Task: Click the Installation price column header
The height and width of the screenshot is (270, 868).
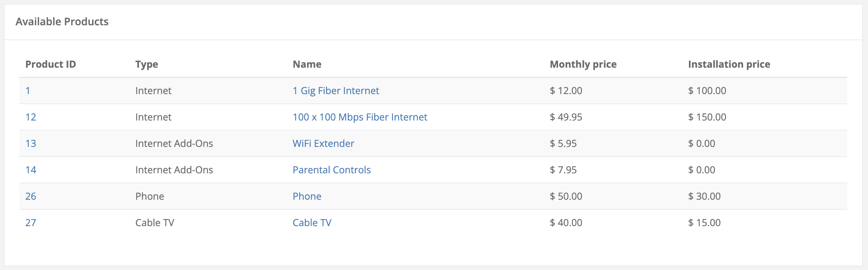Action: click(x=729, y=64)
